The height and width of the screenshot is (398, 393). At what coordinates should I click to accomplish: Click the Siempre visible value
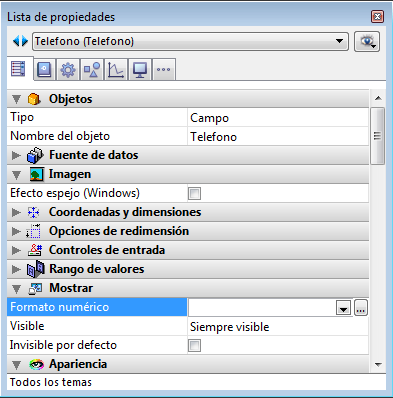pos(229,327)
